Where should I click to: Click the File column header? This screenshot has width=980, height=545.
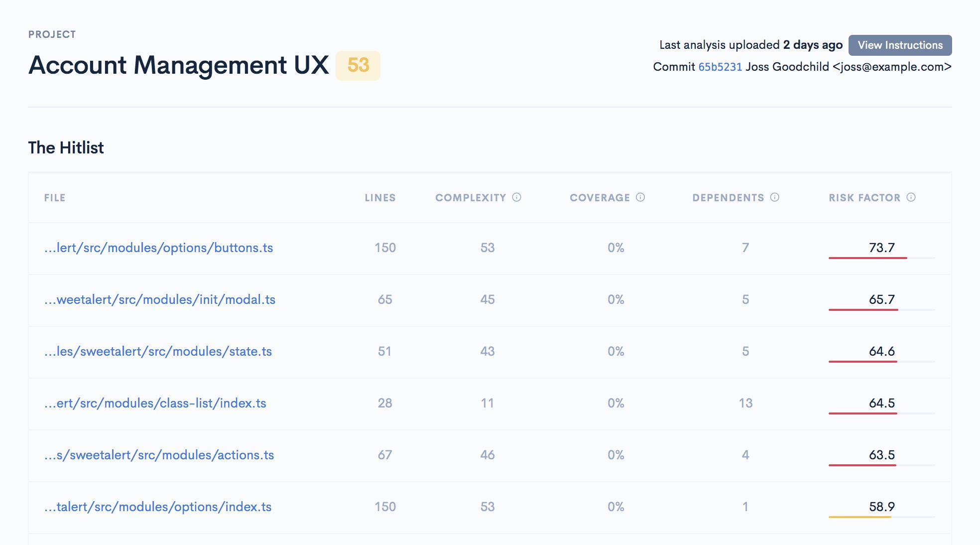(55, 198)
